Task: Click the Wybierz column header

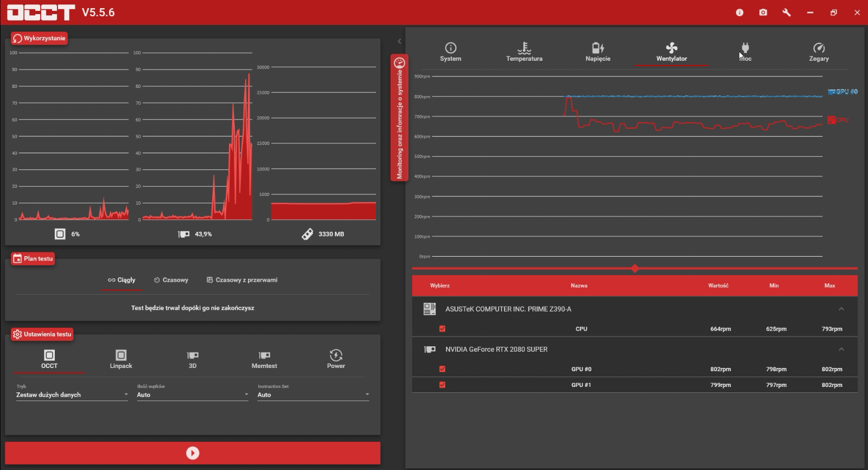Action: pos(440,285)
